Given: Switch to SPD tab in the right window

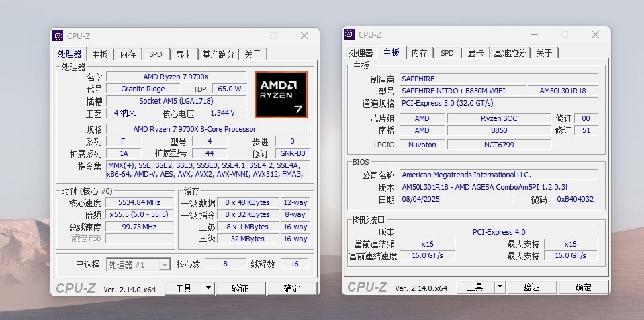Looking at the screenshot, I should click(447, 53).
